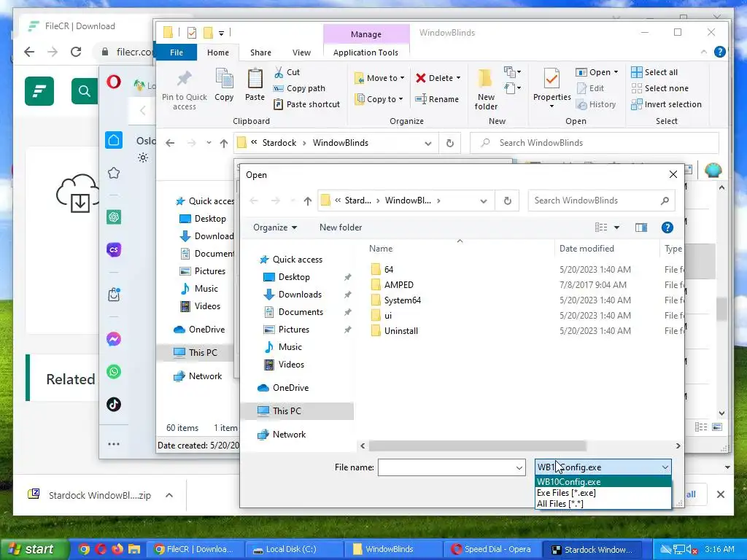Image resolution: width=747 pixels, height=560 pixels.
Task: Click up arrow in Open dialog
Action: [x=308, y=201]
